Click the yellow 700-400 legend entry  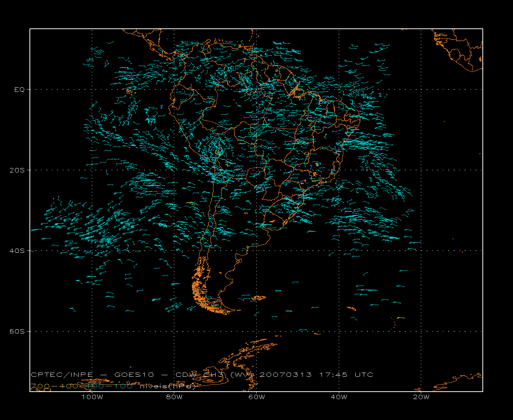[54, 386]
